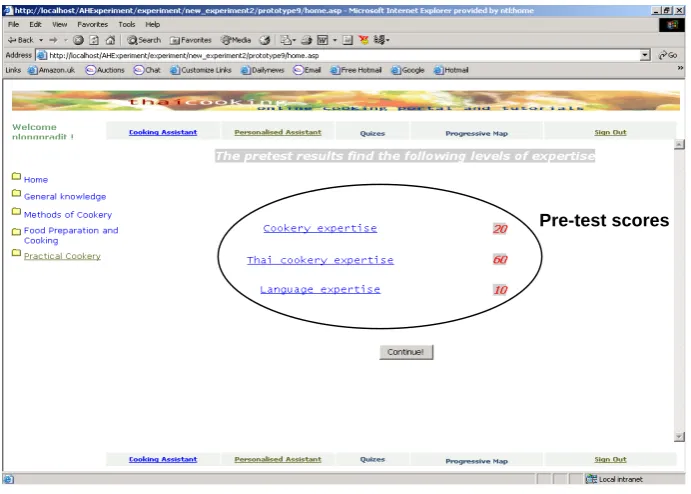Go to the browser Home page
The height and width of the screenshot is (494, 691).
pyautogui.click(x=110, y=40)
